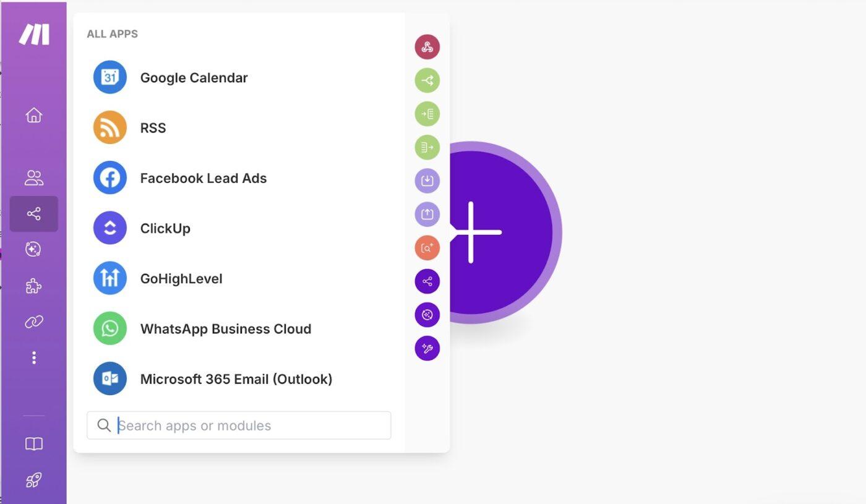The height and width of the screenshot is (504, 866).
Task: Select WhatsApp Business Cloud app
Action: [x=225, y=329]
